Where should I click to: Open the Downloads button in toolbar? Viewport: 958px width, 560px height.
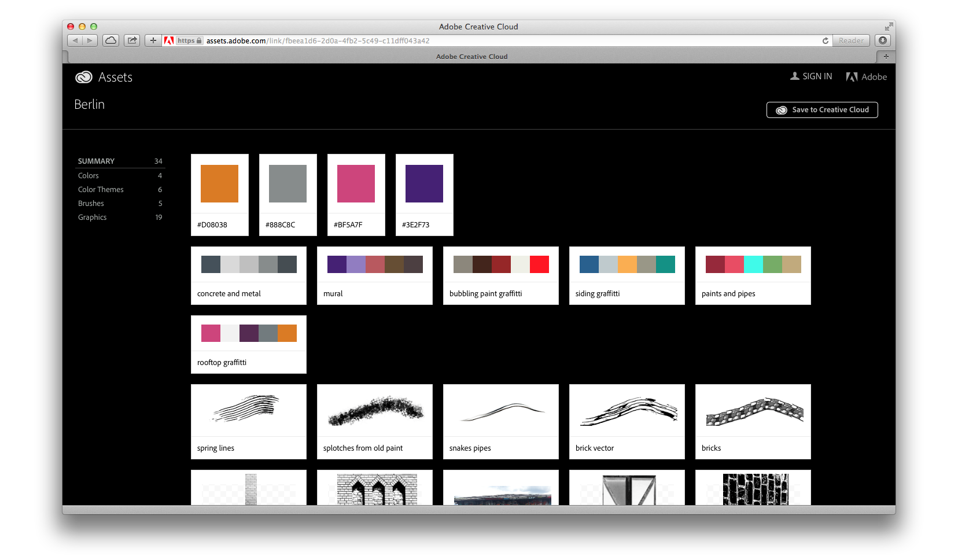(883, 40)
